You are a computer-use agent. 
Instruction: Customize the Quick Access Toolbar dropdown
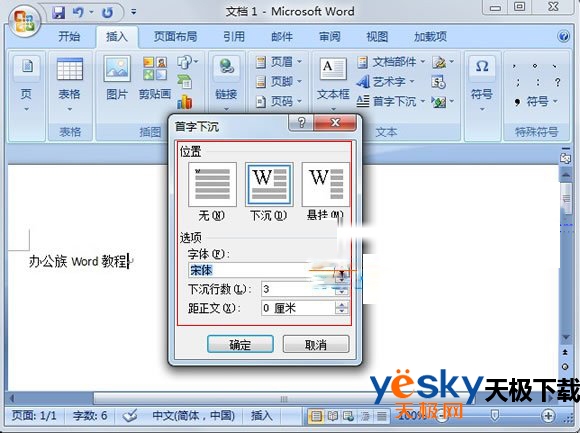[133, 12]
